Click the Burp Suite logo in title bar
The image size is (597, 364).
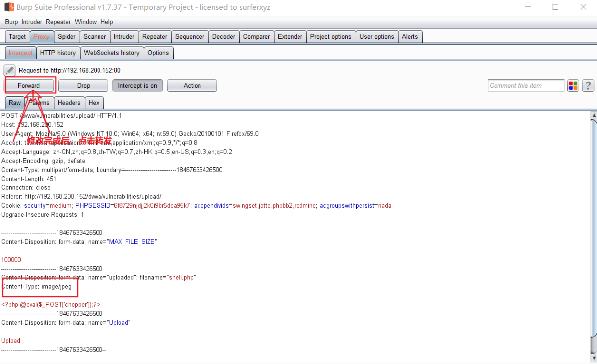(9, 7)
